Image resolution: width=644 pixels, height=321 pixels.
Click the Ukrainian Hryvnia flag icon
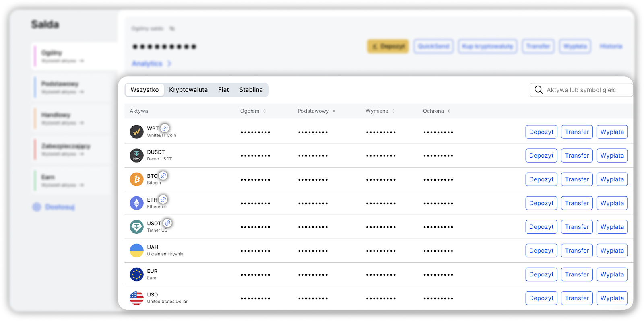pyautogui.click(x=136, y=250)
